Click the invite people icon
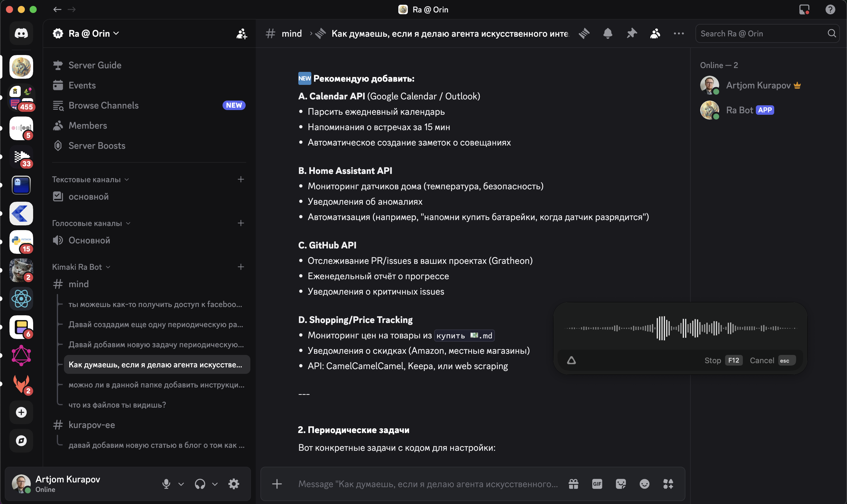The height and width of the screenshot is (504, 847). coord(241,33)
